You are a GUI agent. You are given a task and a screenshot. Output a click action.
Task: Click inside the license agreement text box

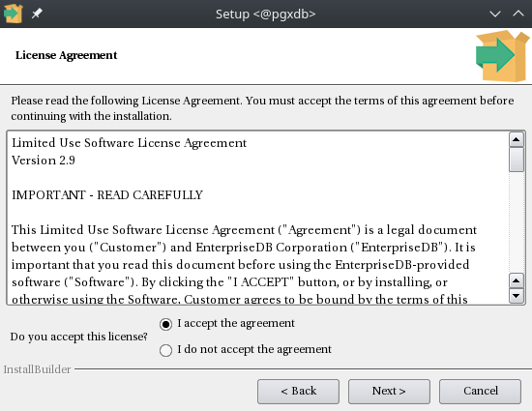(x=258, y=218)
